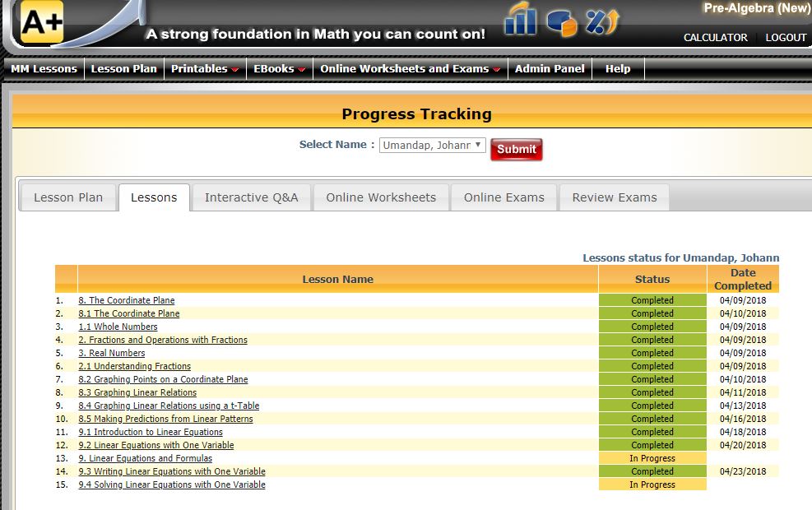Open lesson 8. The Coordinate Plane

tap(127, 300)
